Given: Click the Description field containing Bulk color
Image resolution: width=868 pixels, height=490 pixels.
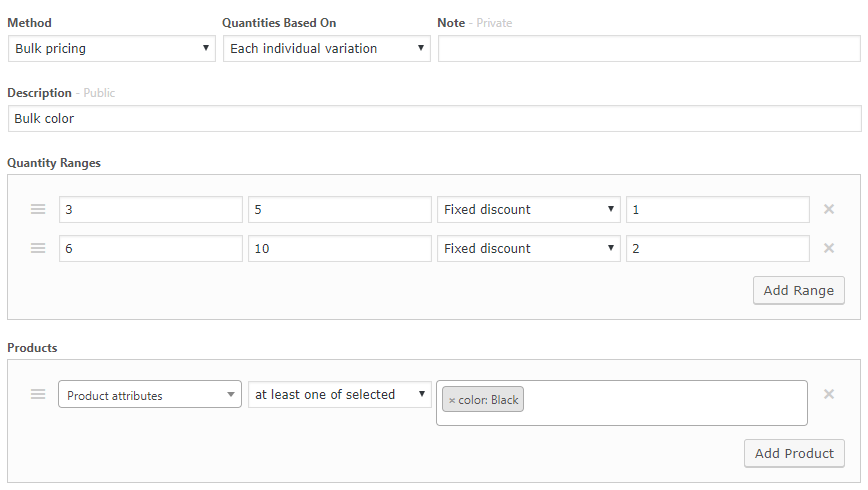Looking at the screenshot, I should [435, 118].
